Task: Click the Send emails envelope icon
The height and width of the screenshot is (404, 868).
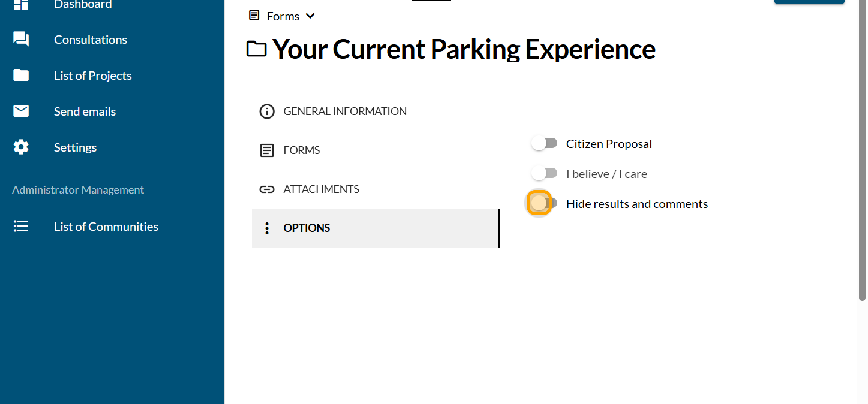Action: pos(21,111)
